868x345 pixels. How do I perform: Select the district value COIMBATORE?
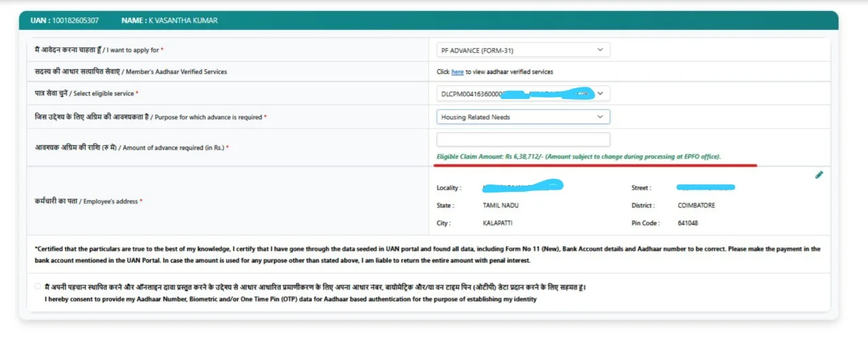696,205
